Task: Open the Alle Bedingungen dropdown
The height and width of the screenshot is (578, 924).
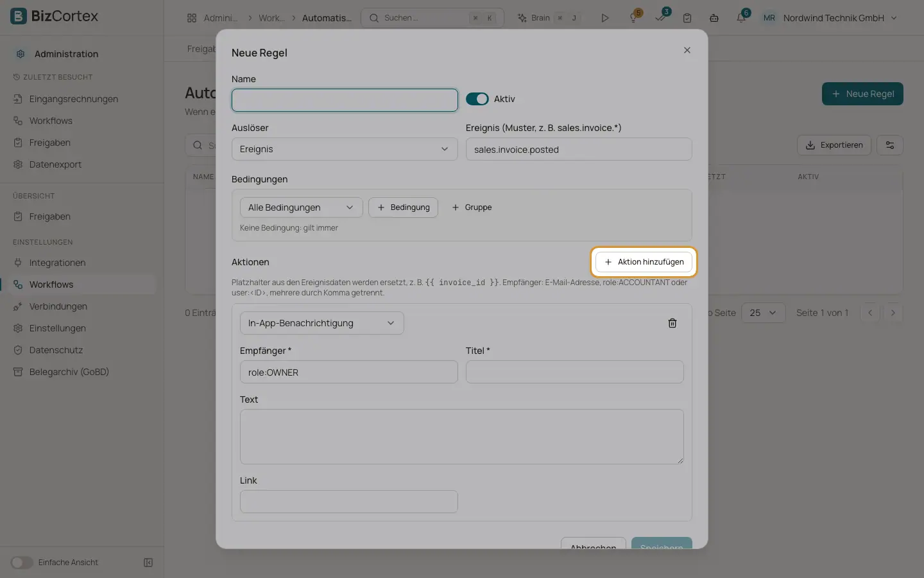Action: point(301,207)
